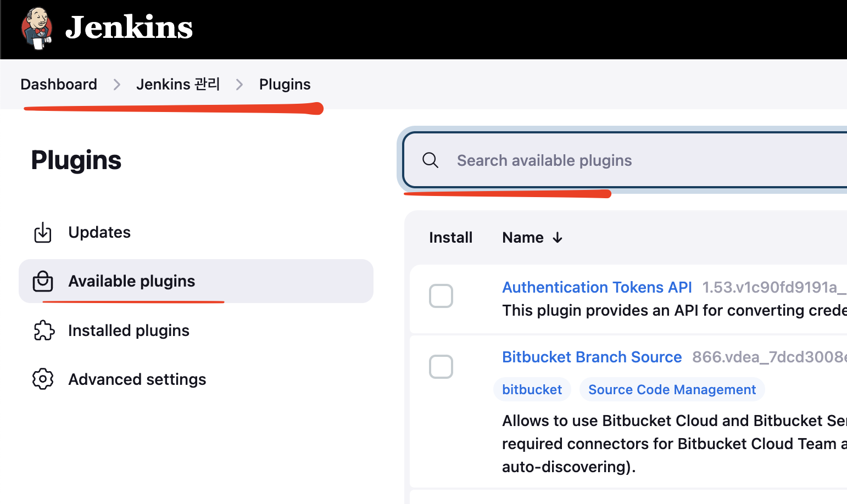Click the Jenkins butler logo icon
The image size is (847, 504).
click(37, 29)
